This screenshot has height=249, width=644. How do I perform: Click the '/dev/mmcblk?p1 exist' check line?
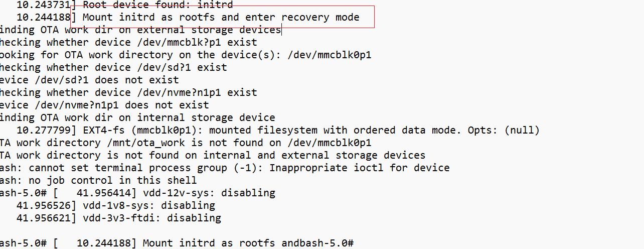[x=128, y=42]
